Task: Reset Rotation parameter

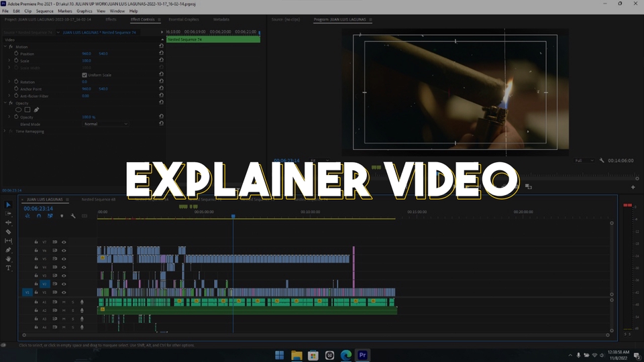Action: (x=161, y=81)
